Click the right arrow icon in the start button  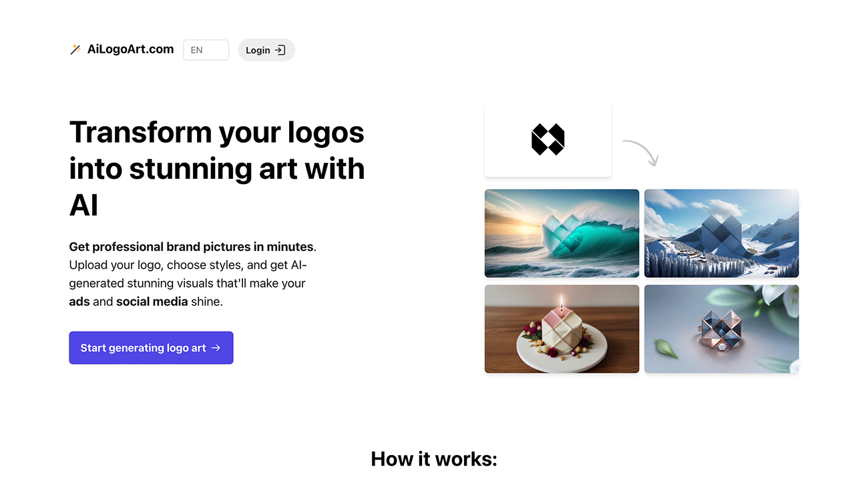coord(216,348)
